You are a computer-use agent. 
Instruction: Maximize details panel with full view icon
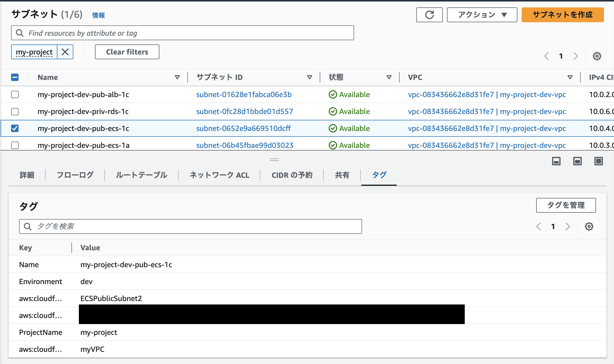pyautogui.click(x=599, y=161)
